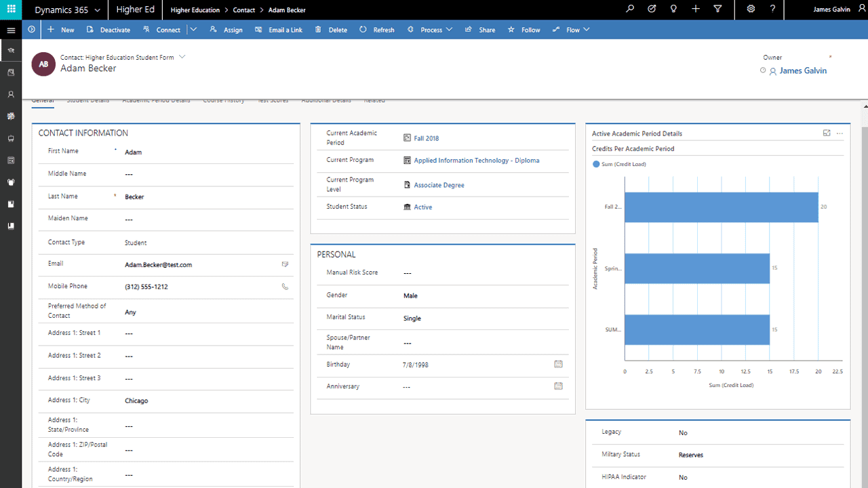Open the Fall 2018 academic period link

tap(427, 138)
